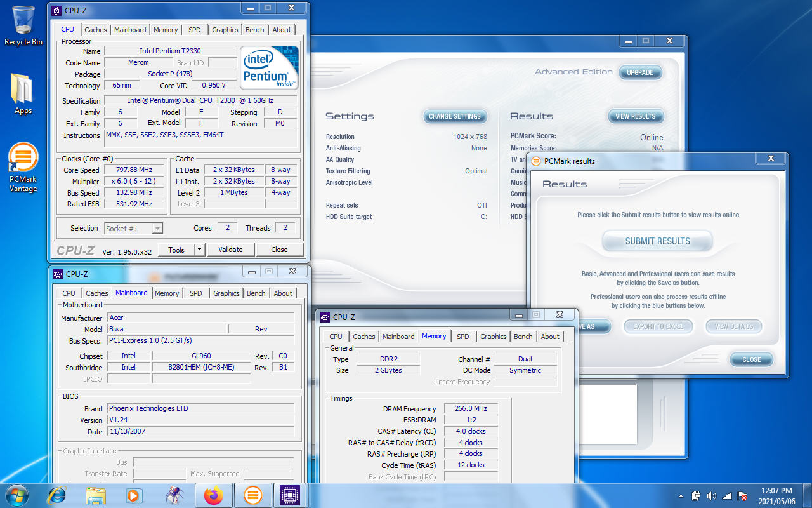Click CPU-Z title icon in Memory window
The width and height of the screenshot is (812, 508).
click(x=325, y=317)
